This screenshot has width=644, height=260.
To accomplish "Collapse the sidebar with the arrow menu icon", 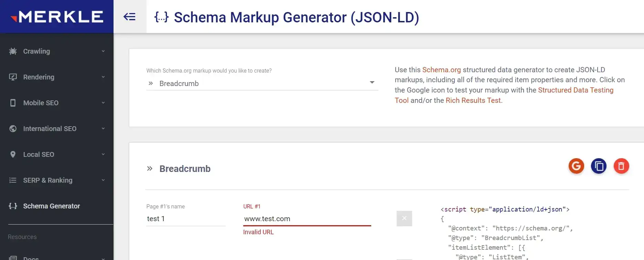I will (x=130, y=17).
